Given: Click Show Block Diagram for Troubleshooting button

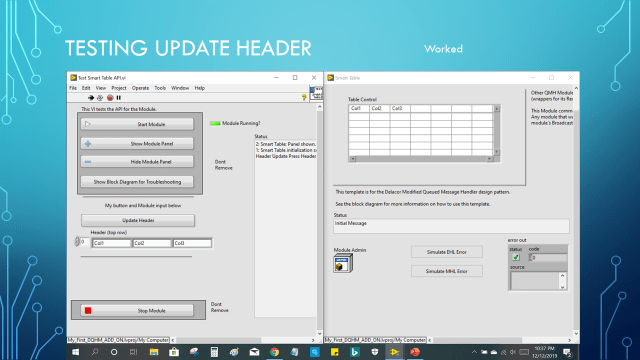Looking at the screenshot, I should pos(137,182).
